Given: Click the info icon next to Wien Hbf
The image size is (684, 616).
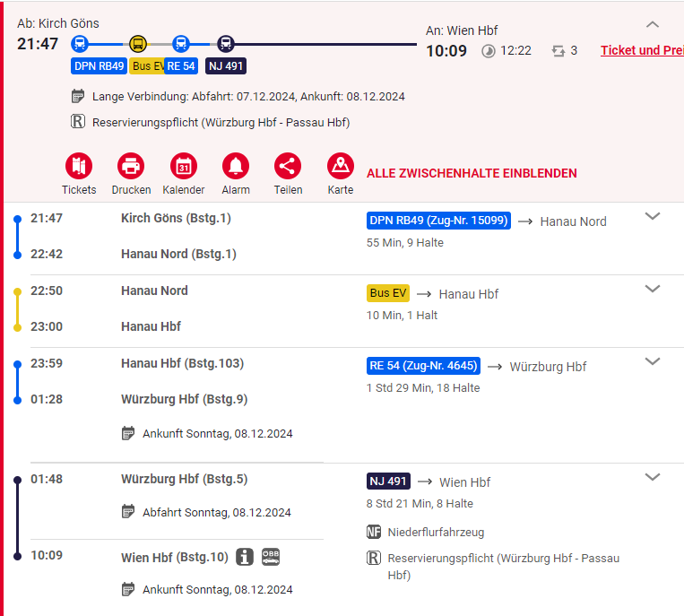Looking at the screenshot, I should click(245, 557).
